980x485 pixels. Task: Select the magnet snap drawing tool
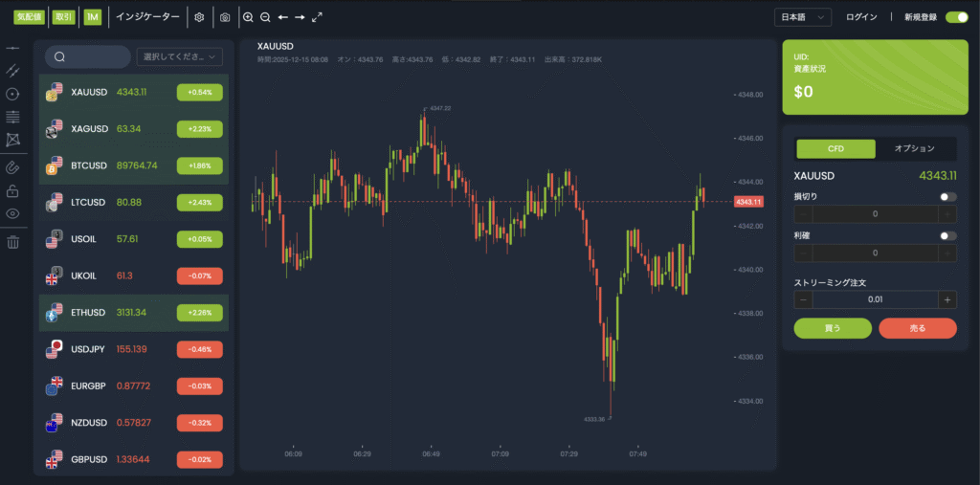pyautogui.click(x=12, y=166)
